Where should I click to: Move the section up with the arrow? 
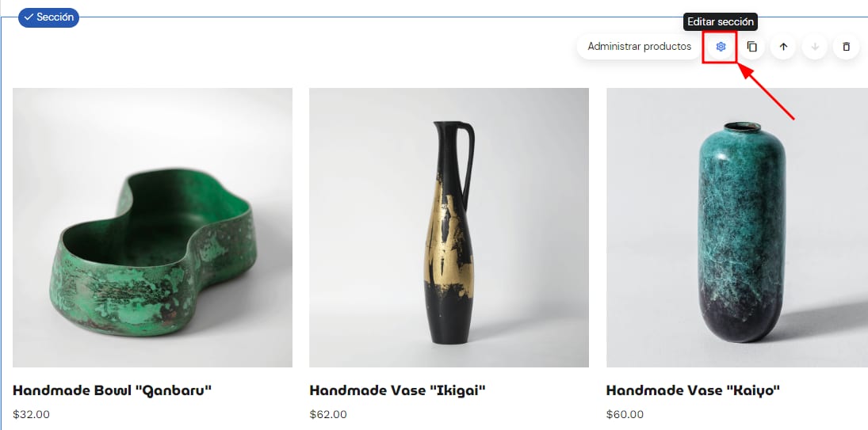tap(783, 47)
